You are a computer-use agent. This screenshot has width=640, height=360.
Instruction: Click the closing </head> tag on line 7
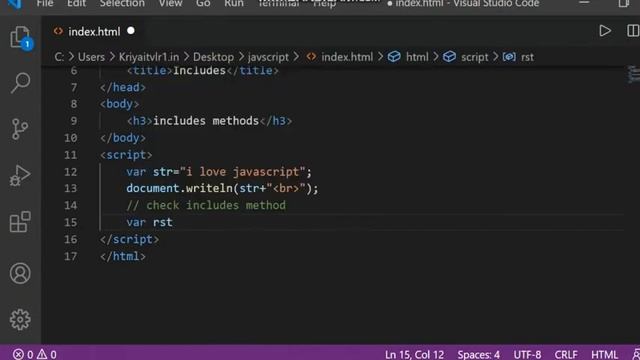point(123,87)
